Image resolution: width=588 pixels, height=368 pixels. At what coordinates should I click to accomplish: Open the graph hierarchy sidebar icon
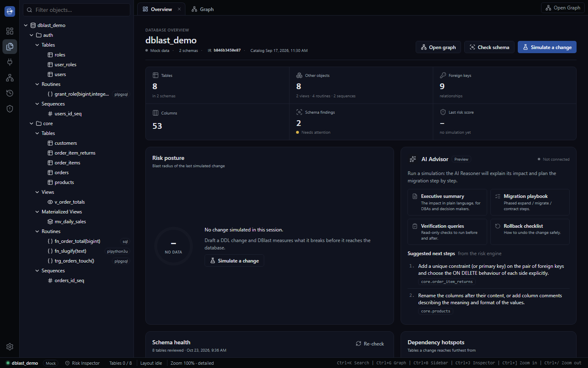click(10, 78)
